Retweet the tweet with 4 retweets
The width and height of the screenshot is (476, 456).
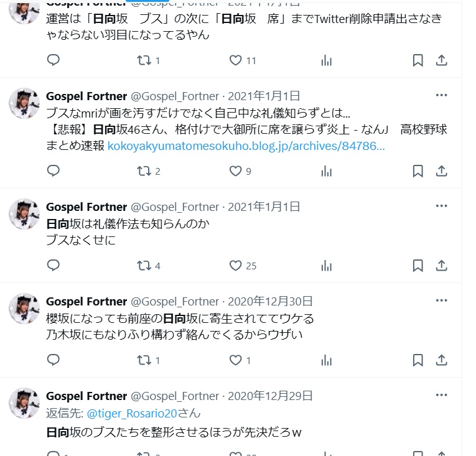[144, 266]
